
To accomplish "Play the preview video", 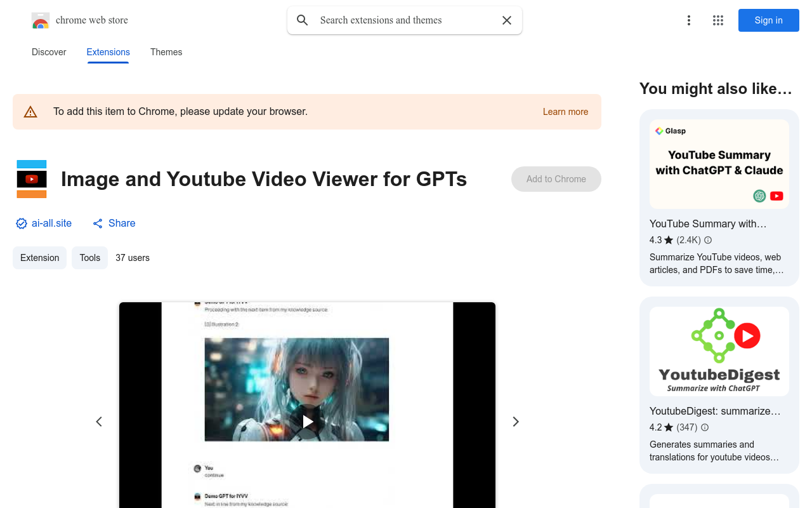I will (x=308, y=422).
